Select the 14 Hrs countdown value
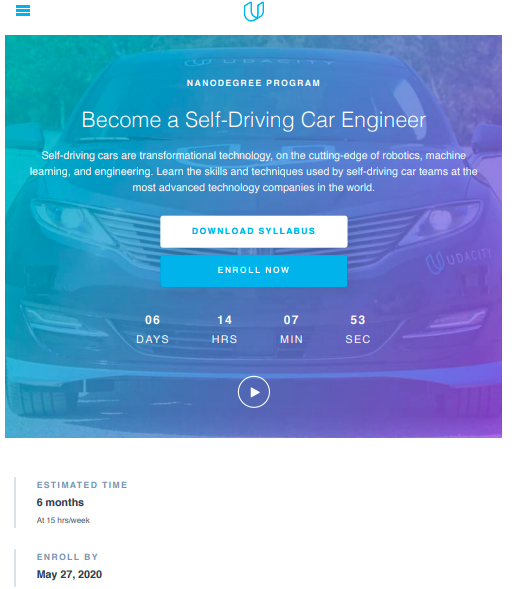This screenshot has width=519, height=589. 225,320
